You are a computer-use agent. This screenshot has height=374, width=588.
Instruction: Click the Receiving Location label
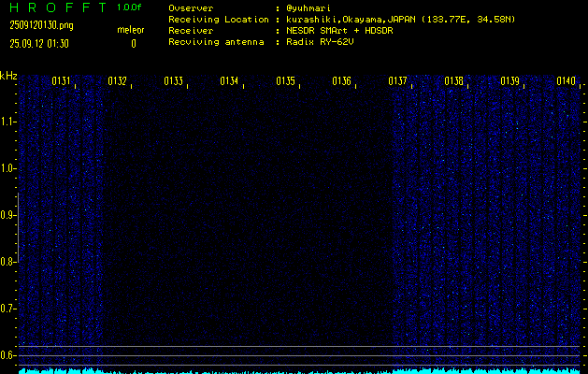tap(219, 20)
